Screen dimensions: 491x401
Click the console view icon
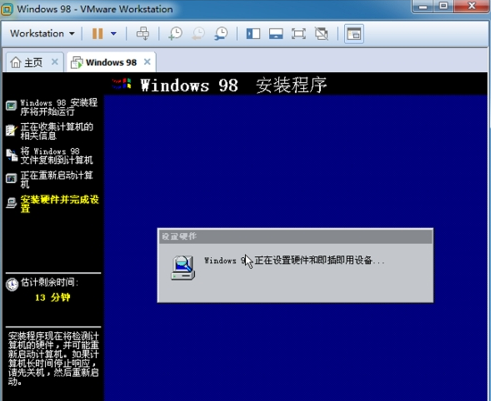(x=354, y=34)
